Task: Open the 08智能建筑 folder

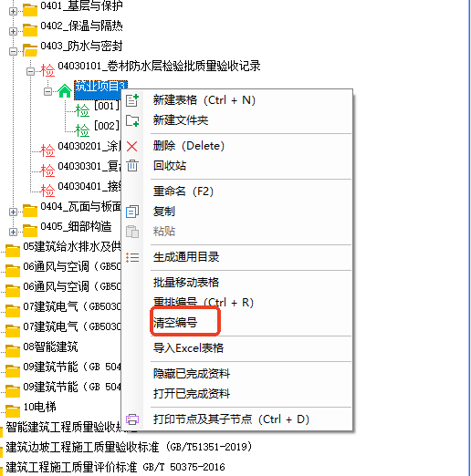Action: tap(50, 347)
